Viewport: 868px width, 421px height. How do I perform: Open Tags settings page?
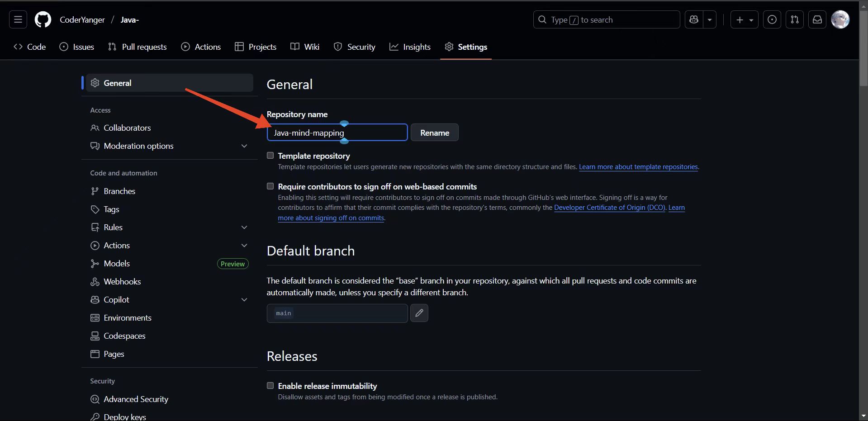coord(170,209)
